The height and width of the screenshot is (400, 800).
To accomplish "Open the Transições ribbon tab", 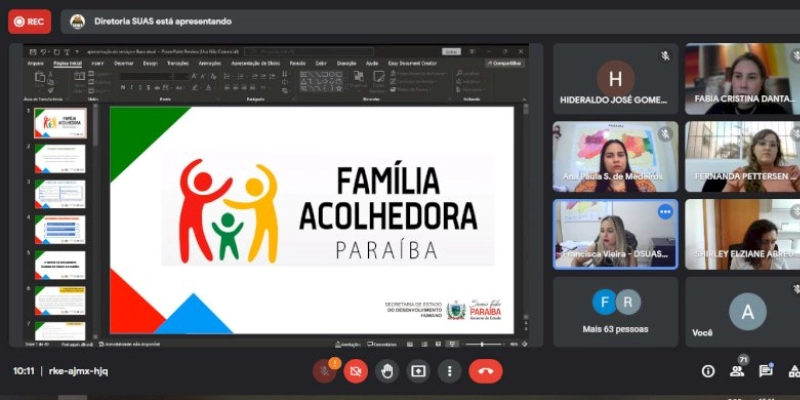I will (178, 63).
